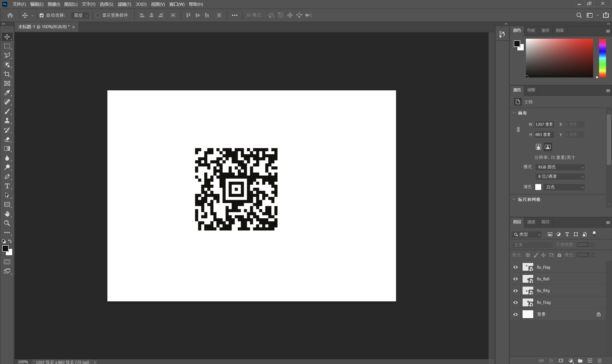Select the Horizontal Type tool
612x364 pixels.
(7, 186)
